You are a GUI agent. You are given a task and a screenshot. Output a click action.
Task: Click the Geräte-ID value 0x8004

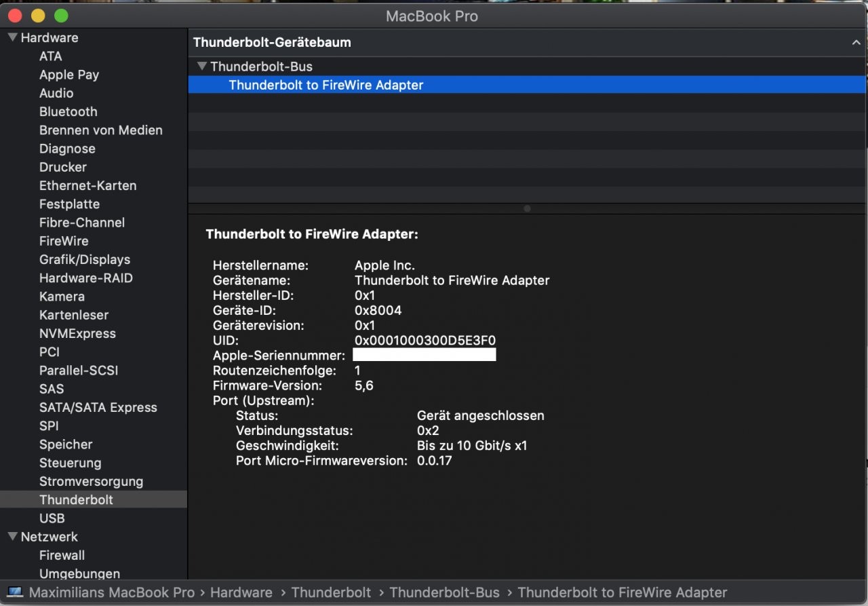pyautogui.click(x=378, y=311)
